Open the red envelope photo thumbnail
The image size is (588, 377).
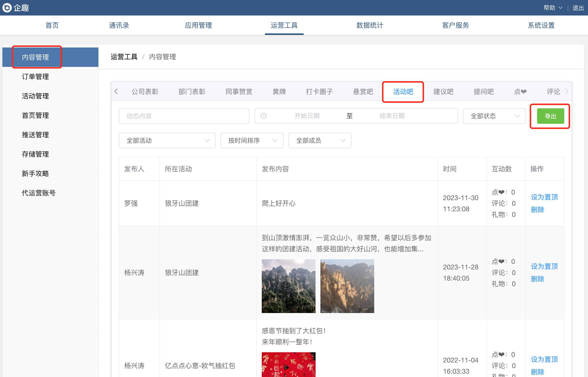tap(288, 364)
